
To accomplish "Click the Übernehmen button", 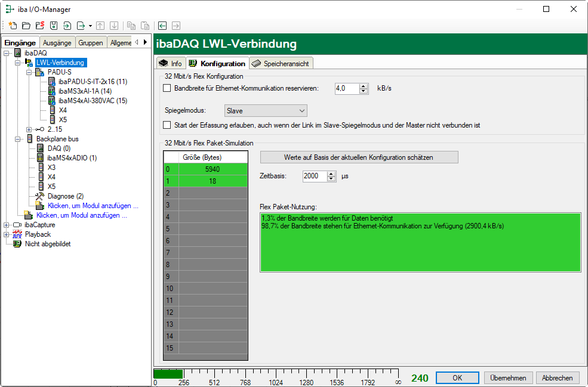I will click(x=508, y=377).
